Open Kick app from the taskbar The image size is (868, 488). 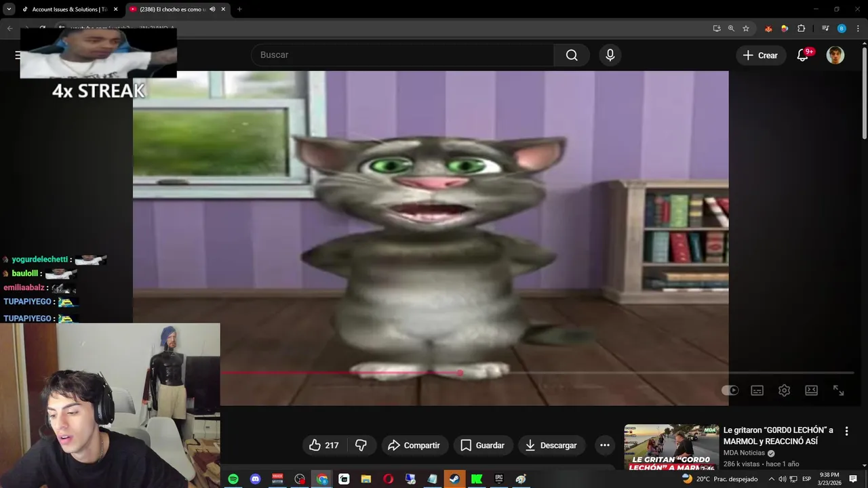477,479
